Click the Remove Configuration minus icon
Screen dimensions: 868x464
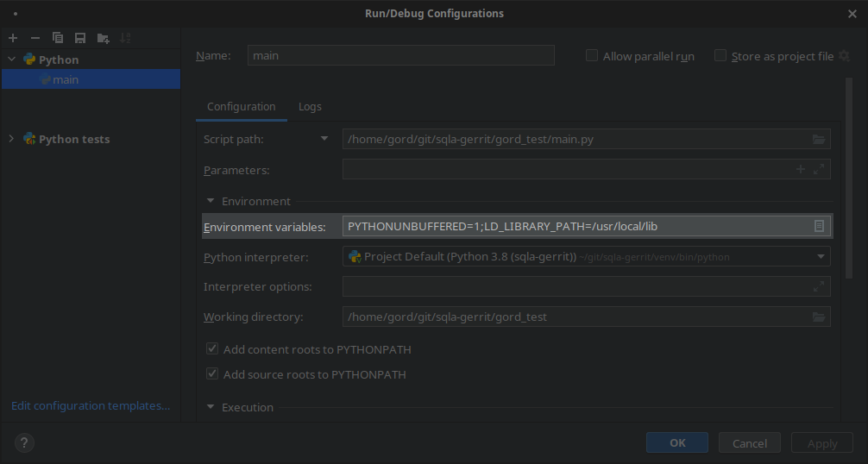tap(35, 38)
